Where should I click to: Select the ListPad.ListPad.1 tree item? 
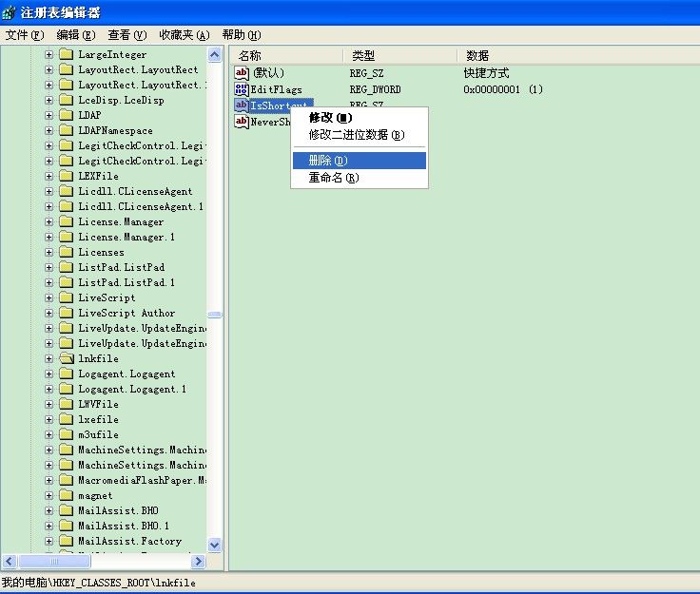coord(126,282)
